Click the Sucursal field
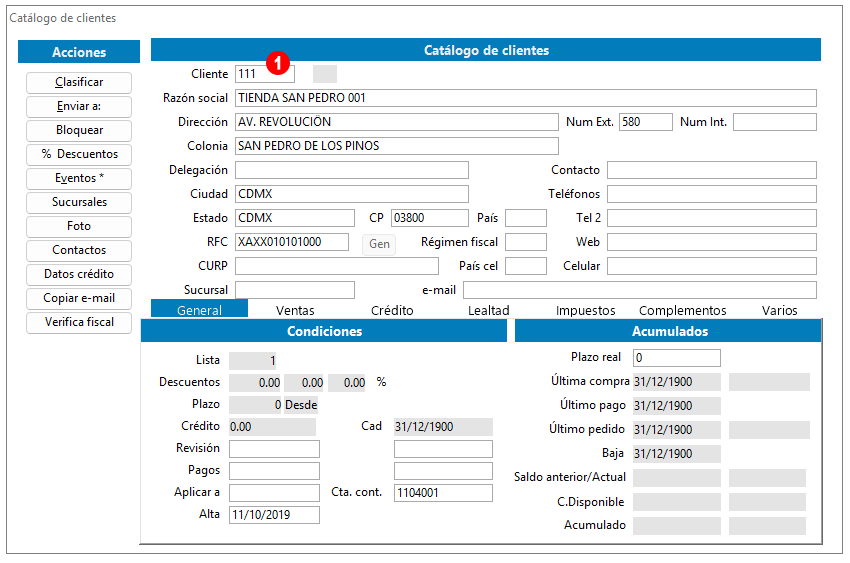850x563 pixels. coord(295,290)
